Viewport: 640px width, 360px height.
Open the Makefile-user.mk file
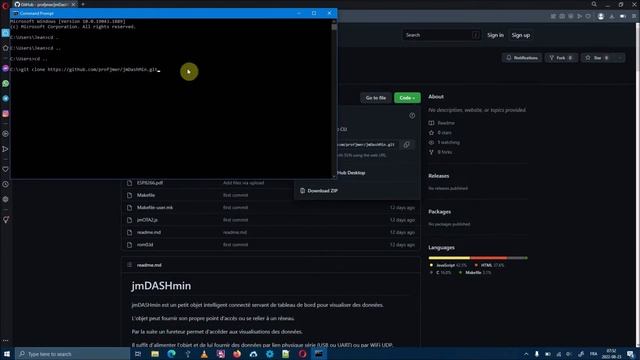155,207
